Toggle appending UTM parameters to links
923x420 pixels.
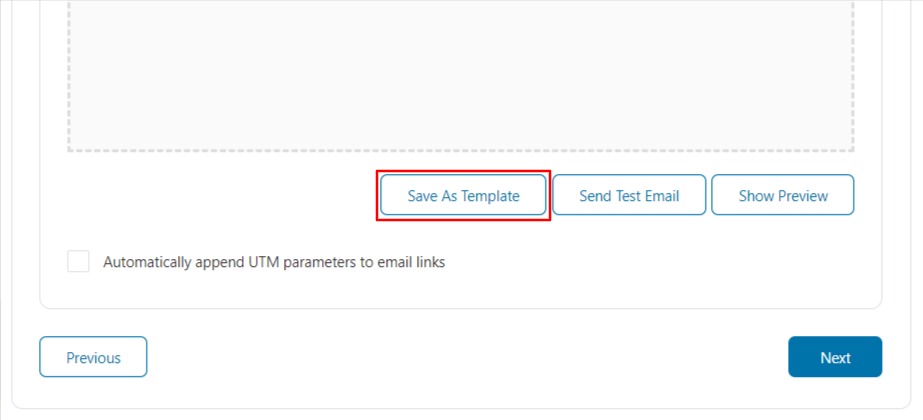tap(78, 262)
